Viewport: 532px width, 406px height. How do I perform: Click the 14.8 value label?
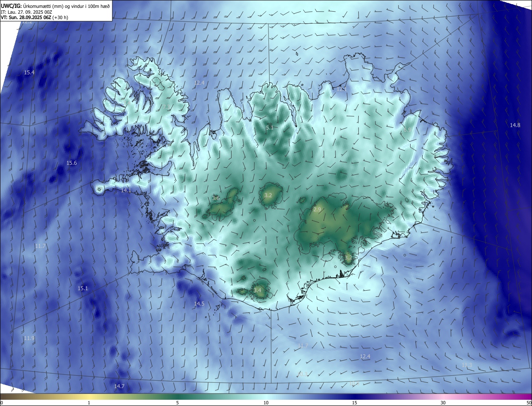point(515,125)
